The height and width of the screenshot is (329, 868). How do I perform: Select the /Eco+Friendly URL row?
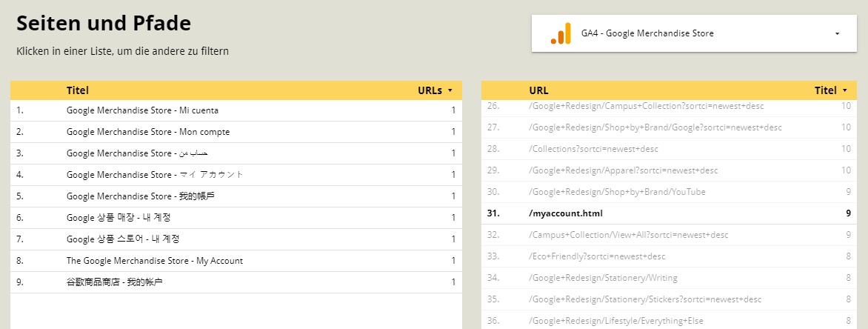(x=597, y=256)
